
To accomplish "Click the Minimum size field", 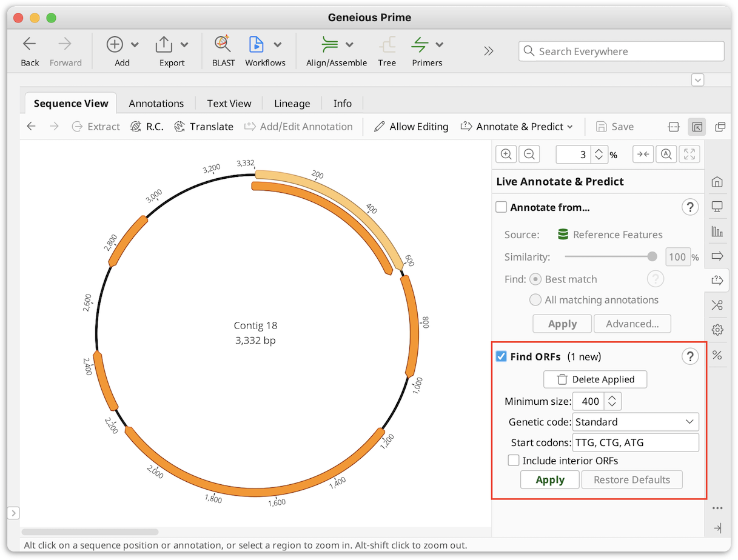I will point(589,401).
